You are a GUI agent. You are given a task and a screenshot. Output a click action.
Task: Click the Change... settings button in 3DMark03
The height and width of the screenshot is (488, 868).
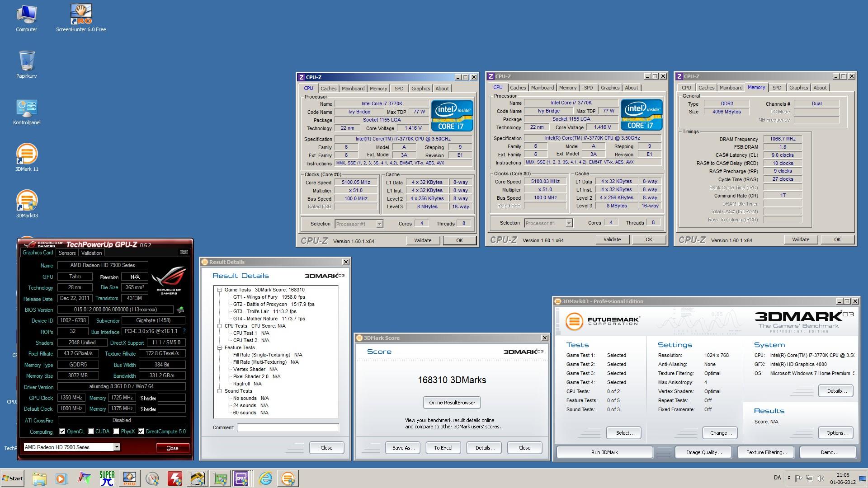click(x=721, y=433)
